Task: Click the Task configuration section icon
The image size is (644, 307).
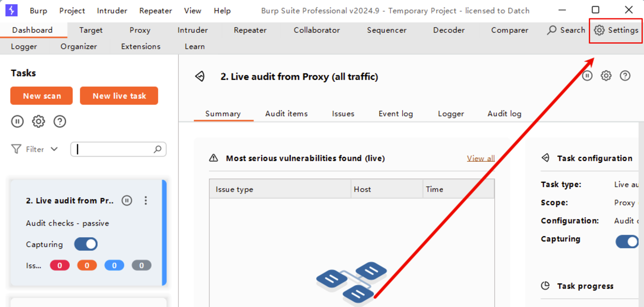Action: (546, 158)
